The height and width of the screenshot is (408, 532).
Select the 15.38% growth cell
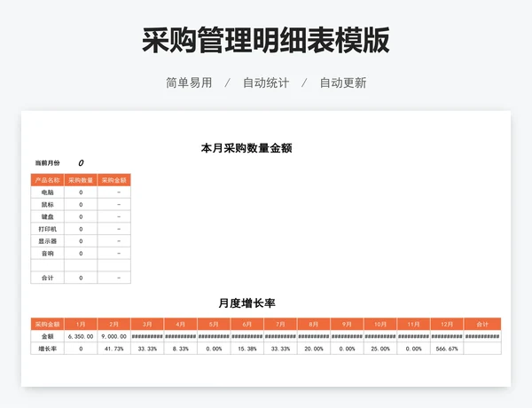point(247,349)
